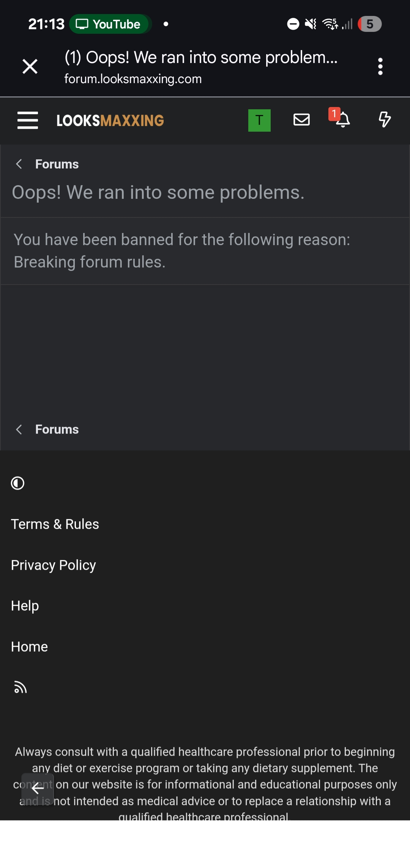Tap the lightning bolt icon
410x868 pixels.
click(385, 120)
